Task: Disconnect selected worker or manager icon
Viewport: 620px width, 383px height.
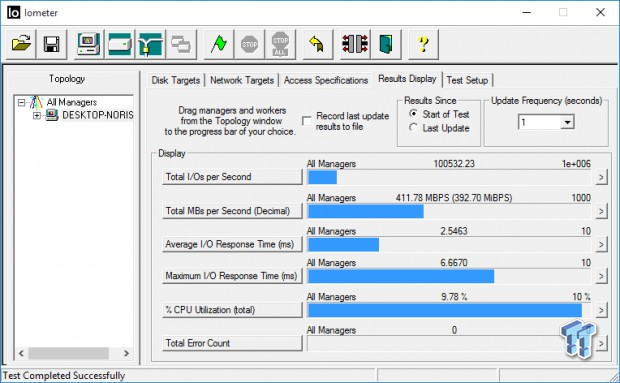Action: point(355,44)
